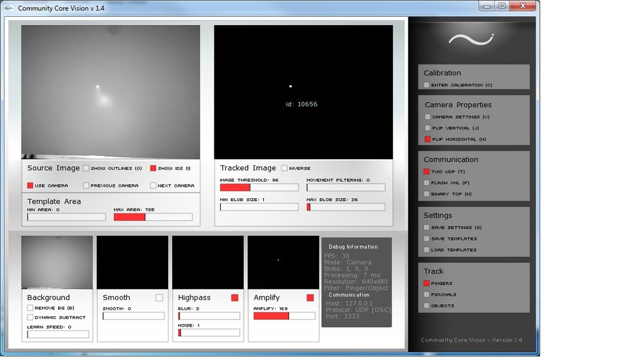Click the Max Area slider
This screenshot has height=362, width=644.
pos(153,217)
